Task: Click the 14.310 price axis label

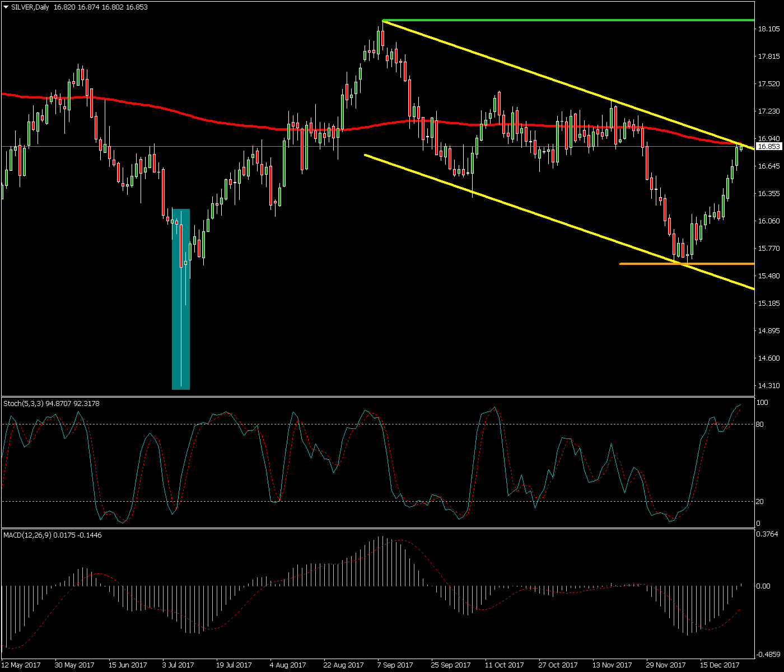Action: coord(768,385)
